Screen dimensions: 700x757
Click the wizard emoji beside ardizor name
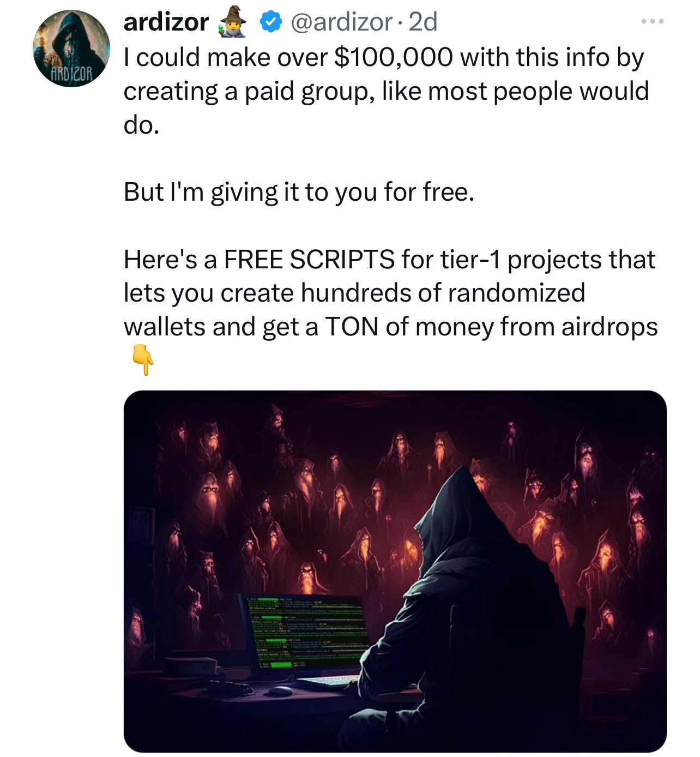point(232,23)
